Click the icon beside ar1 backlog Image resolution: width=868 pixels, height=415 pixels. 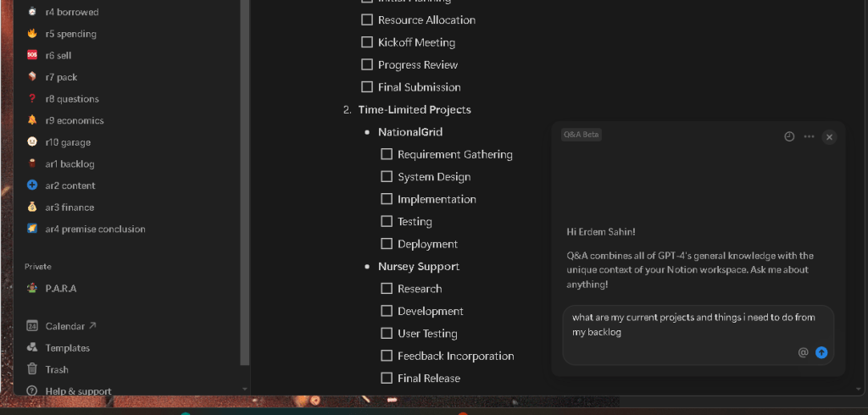32,163
